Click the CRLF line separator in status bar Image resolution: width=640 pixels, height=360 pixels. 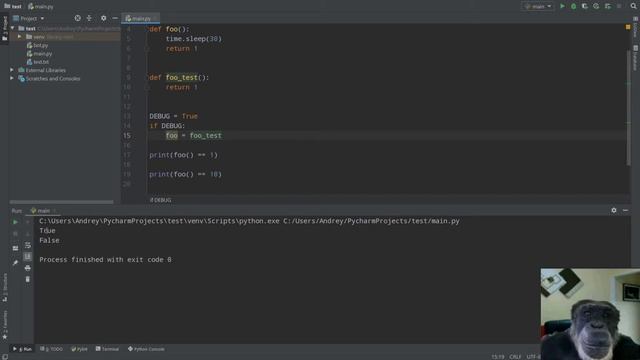515,357
